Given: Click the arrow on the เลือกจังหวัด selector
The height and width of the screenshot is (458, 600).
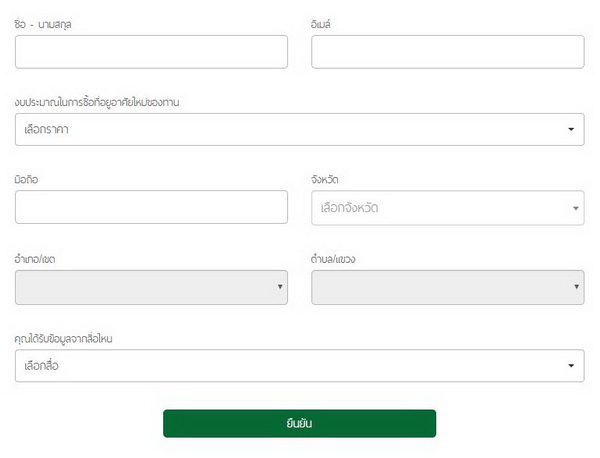Looking at the screenshot, I should pos(576,208).
